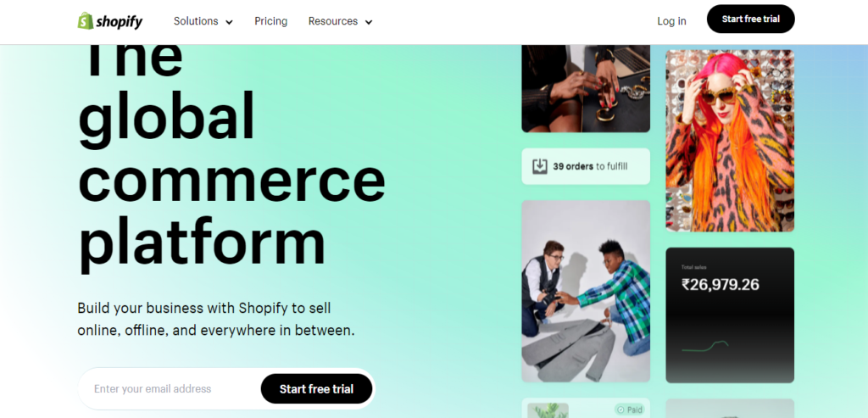Go to the Pricing page
This screenshot has height=418, width=868.
[270, 21]
